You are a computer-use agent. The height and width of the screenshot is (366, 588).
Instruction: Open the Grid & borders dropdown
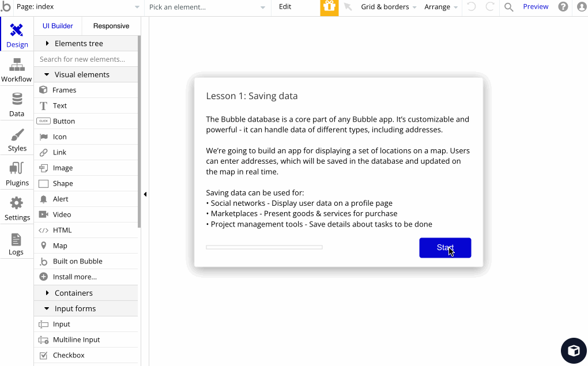click(389, 7)
